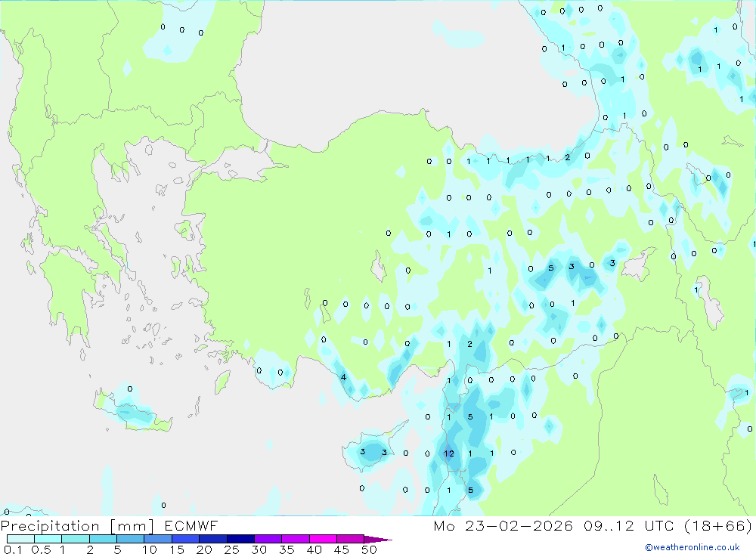Select the legend swatch between 25 and 30
Image resolution: width=756 pixels, height=554 pixels.
click(240, 539)
